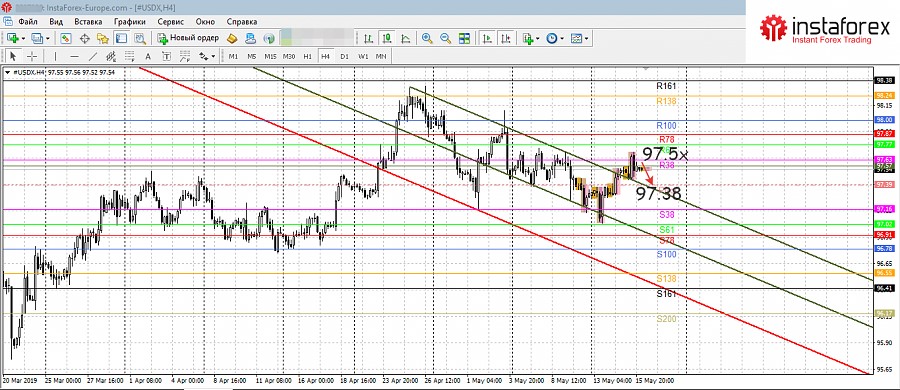Viewport: 900px width, 390px height.
Task: Zoom in on the chart
Action: click(426, 38)
